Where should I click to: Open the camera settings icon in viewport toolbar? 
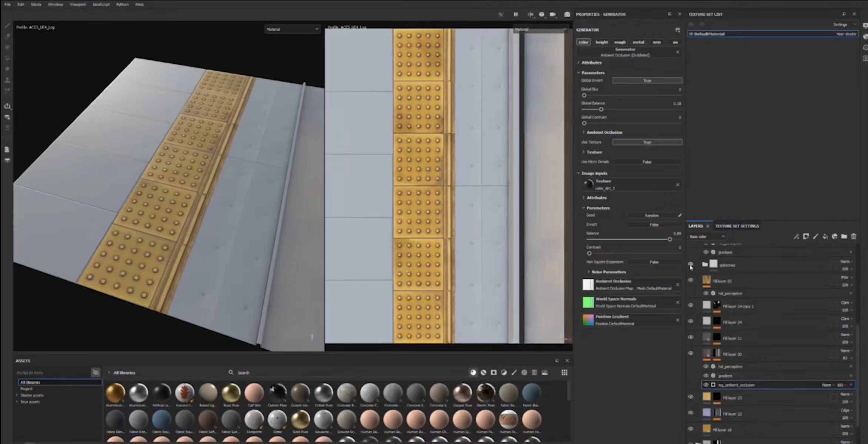[x=552, y=14]
